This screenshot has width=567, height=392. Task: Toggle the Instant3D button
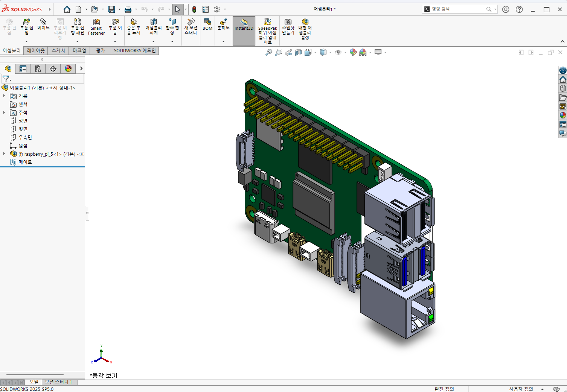(x=244, y=31)
